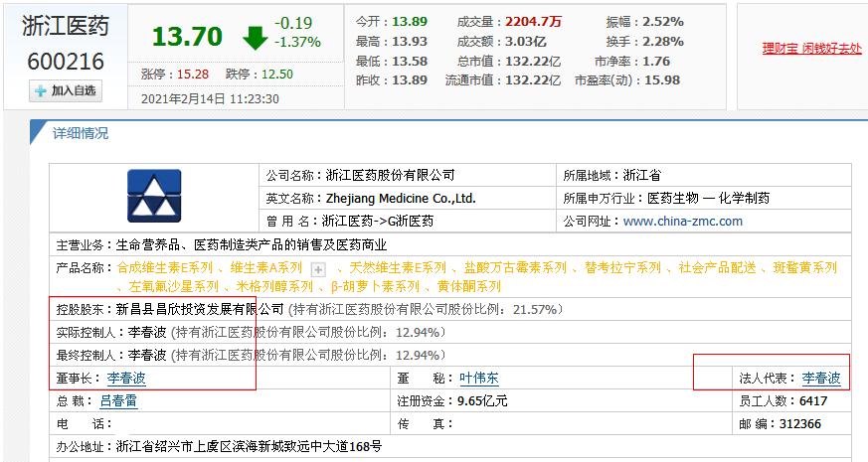Click product 维生素A系列
The height and width of the screenshot is (462, 868).
[266, 268]
